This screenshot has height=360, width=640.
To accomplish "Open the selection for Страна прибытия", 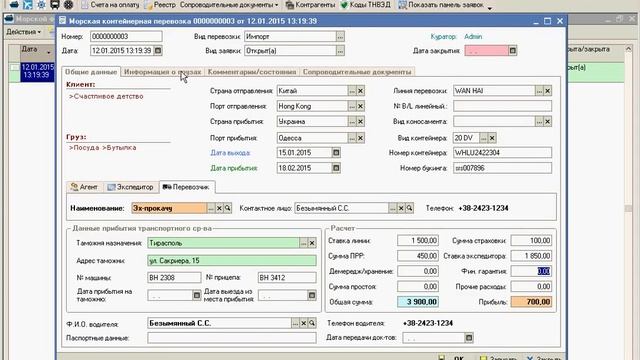I will pos(352,122).
